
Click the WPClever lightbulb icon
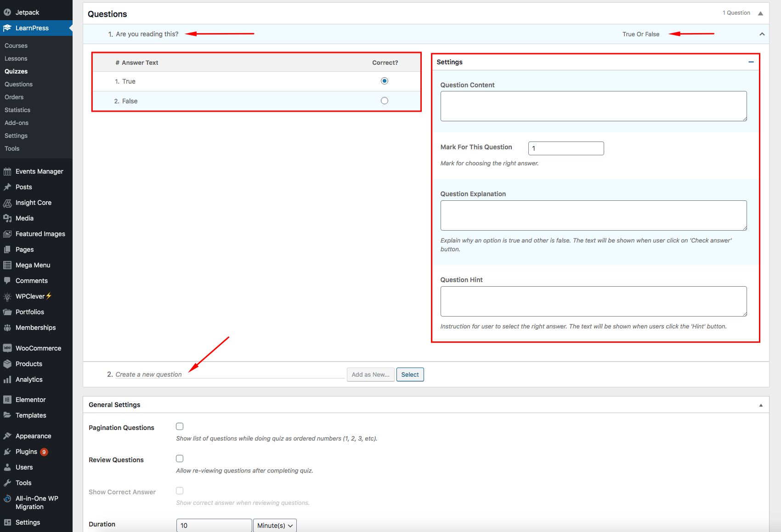point(7,296)
